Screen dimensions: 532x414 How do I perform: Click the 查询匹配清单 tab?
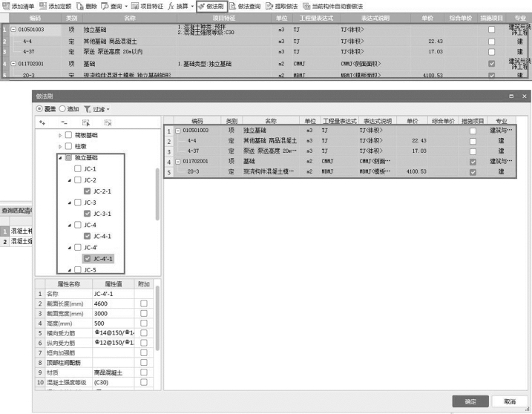(16, 211)
